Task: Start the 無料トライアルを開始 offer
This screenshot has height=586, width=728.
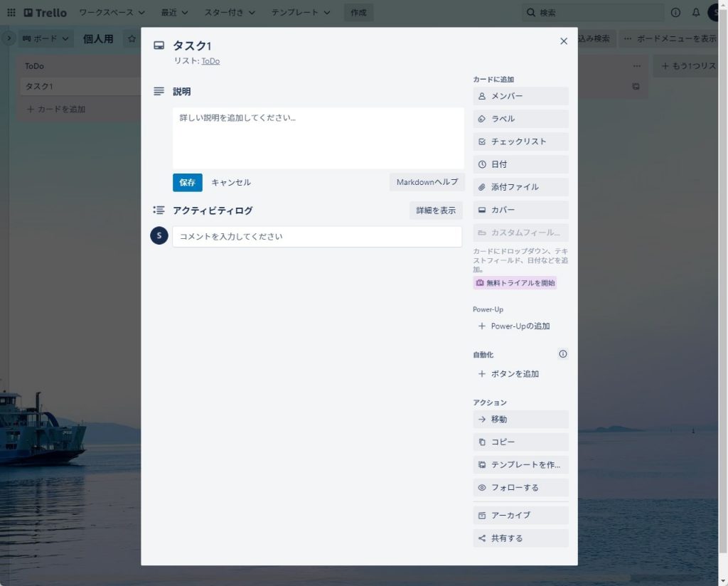Action: 515,283
